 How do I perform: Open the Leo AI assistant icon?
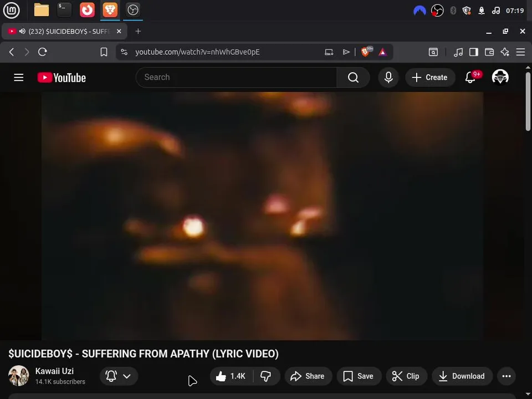[x=505, y=52]
